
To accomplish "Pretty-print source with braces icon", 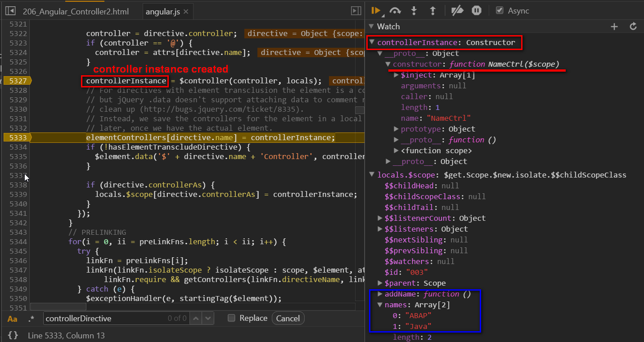I will (13, 335).
